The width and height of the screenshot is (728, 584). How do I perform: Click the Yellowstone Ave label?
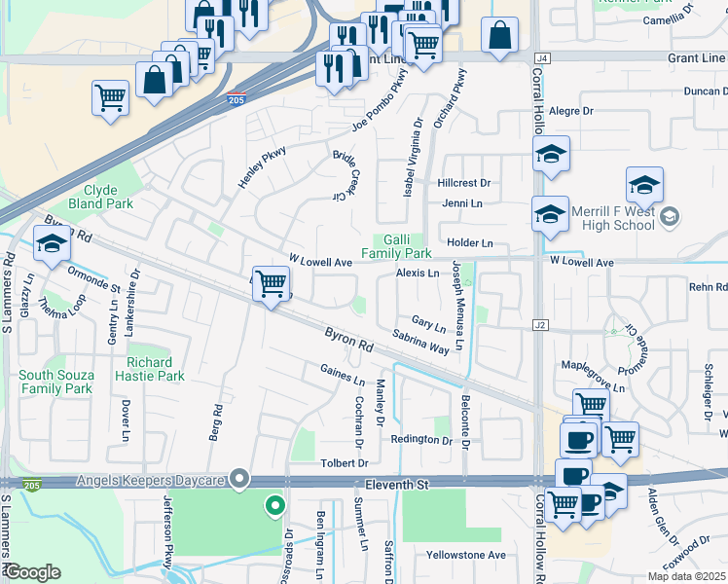pyautogui.click(x=466, y=555)
